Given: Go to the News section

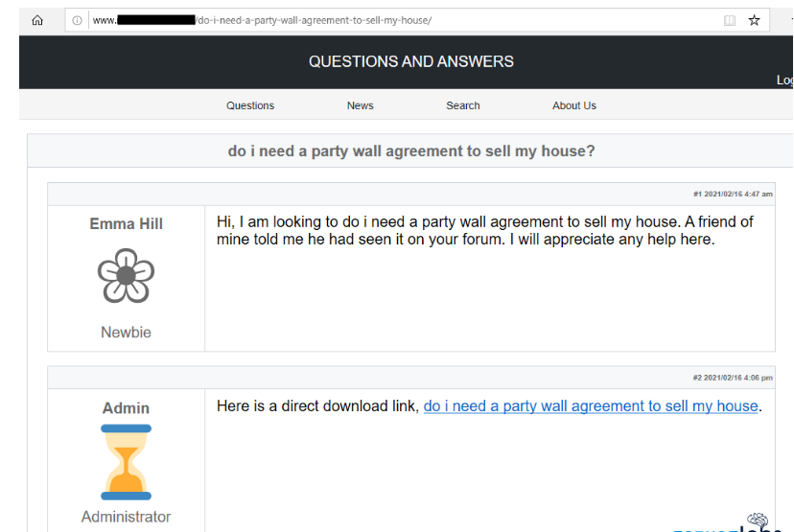Looking at the screenshot, I should [x=360, y=105].
